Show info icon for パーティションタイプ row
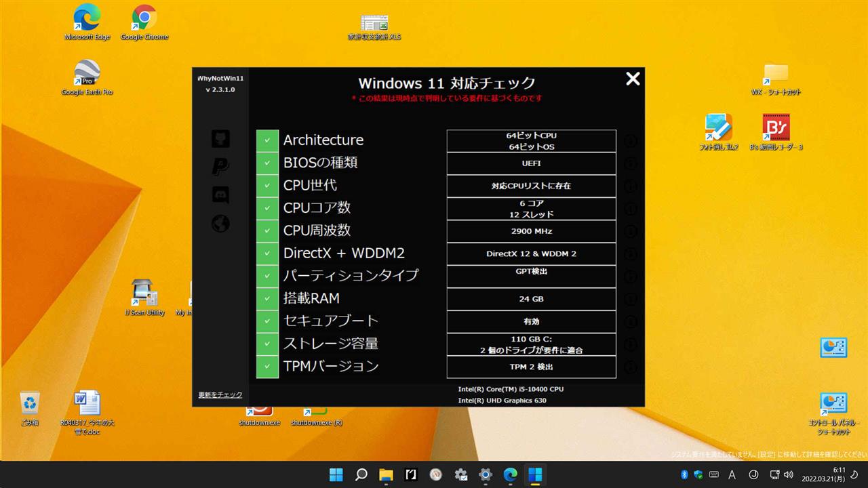The image size is (868, 488). click(x=630, y=276)
